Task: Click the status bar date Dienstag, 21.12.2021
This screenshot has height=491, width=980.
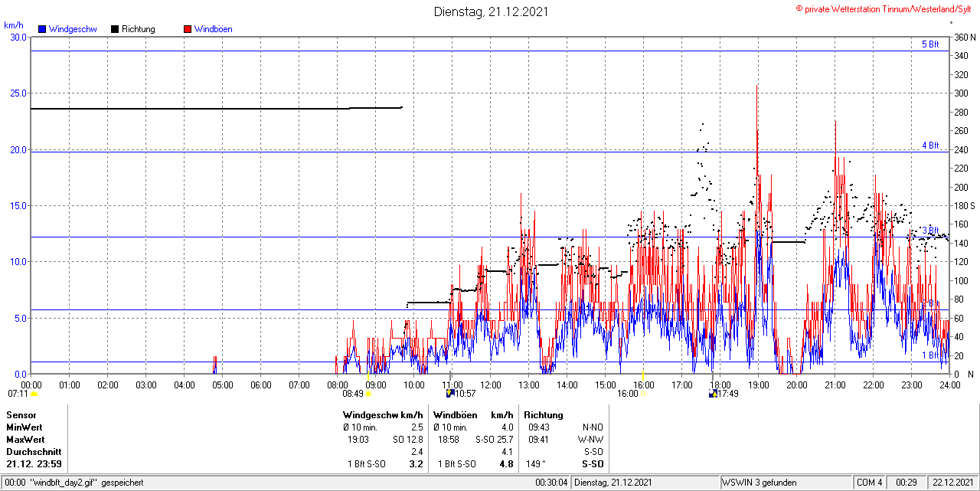Action: 613,483
